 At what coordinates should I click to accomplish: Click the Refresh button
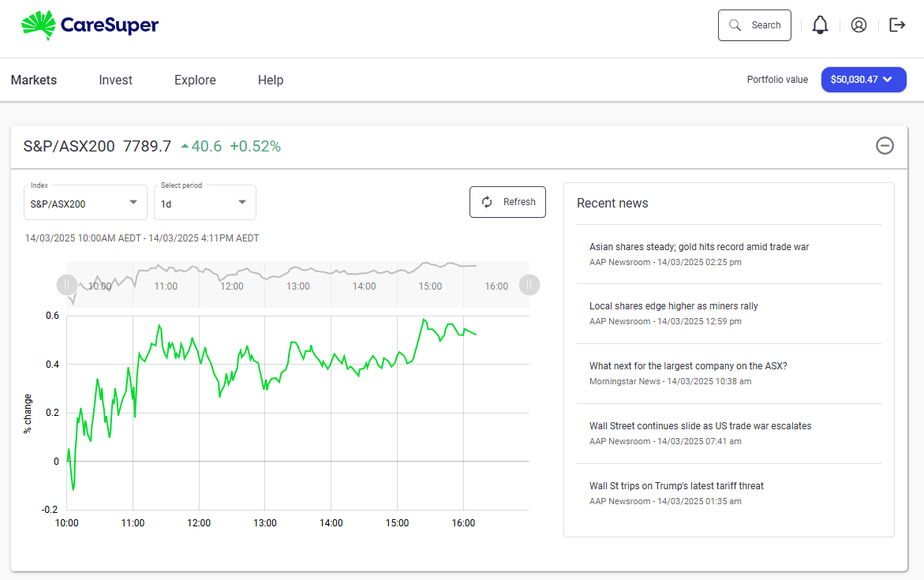[507, 202]
